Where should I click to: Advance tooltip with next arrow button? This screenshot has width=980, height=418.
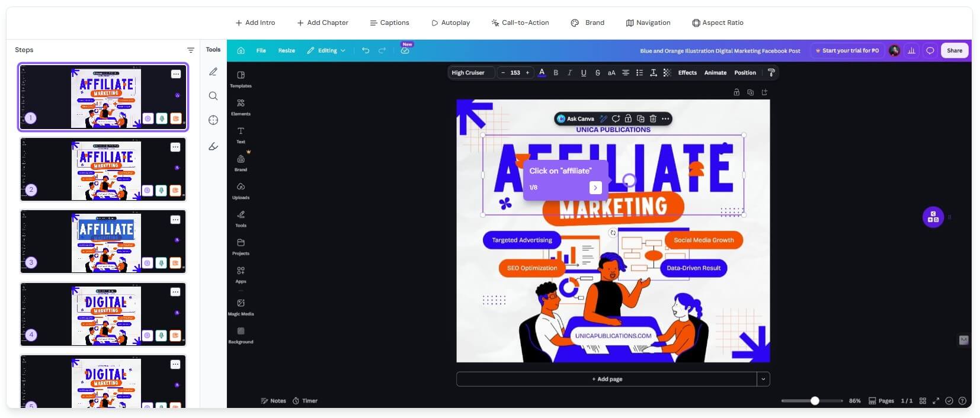point(595,188)
